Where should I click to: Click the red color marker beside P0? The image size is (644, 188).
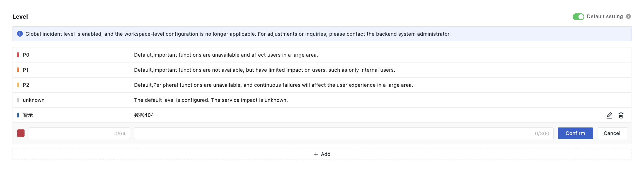[x=18, y=55]
